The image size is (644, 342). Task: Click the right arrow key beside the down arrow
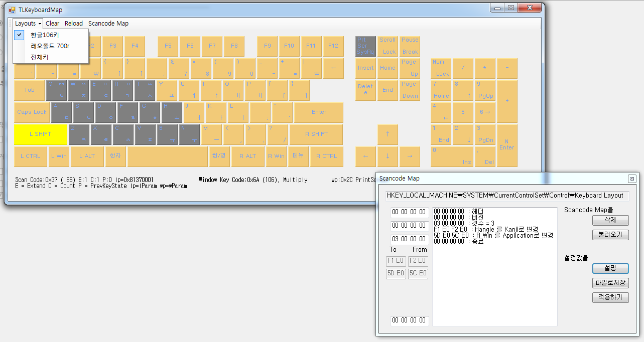tap(410, 156)
